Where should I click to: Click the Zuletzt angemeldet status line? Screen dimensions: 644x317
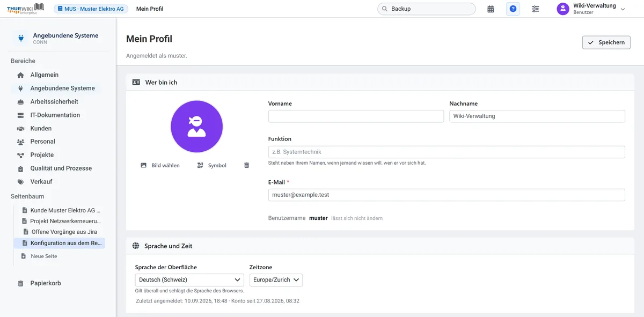(217, 301)
